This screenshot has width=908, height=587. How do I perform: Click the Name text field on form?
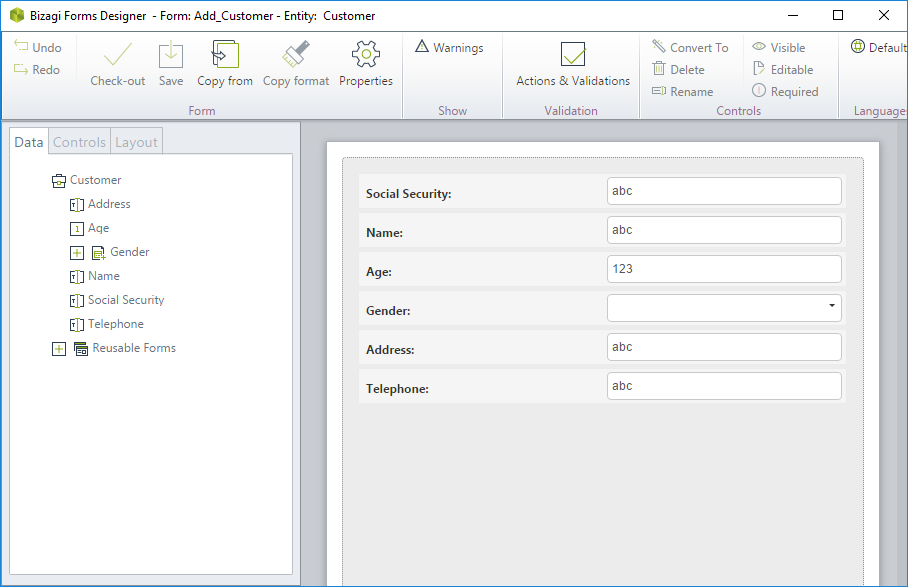[724, 230]
